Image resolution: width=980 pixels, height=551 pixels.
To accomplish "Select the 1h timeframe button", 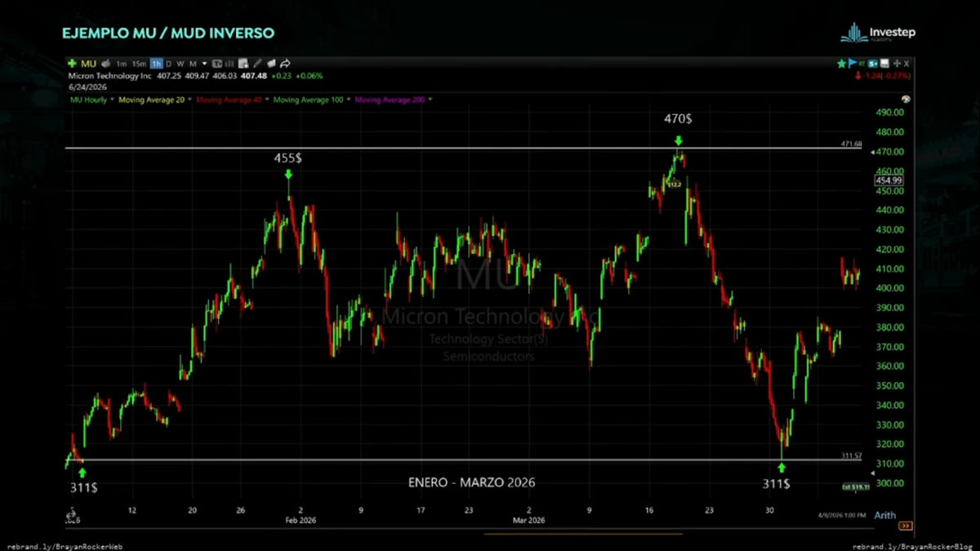I will pos(156,64).
